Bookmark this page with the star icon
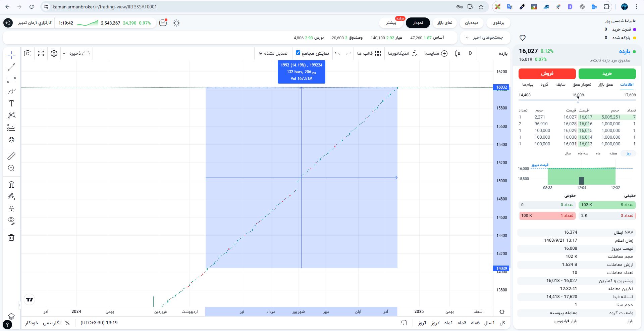 click(x=481, y=7)
